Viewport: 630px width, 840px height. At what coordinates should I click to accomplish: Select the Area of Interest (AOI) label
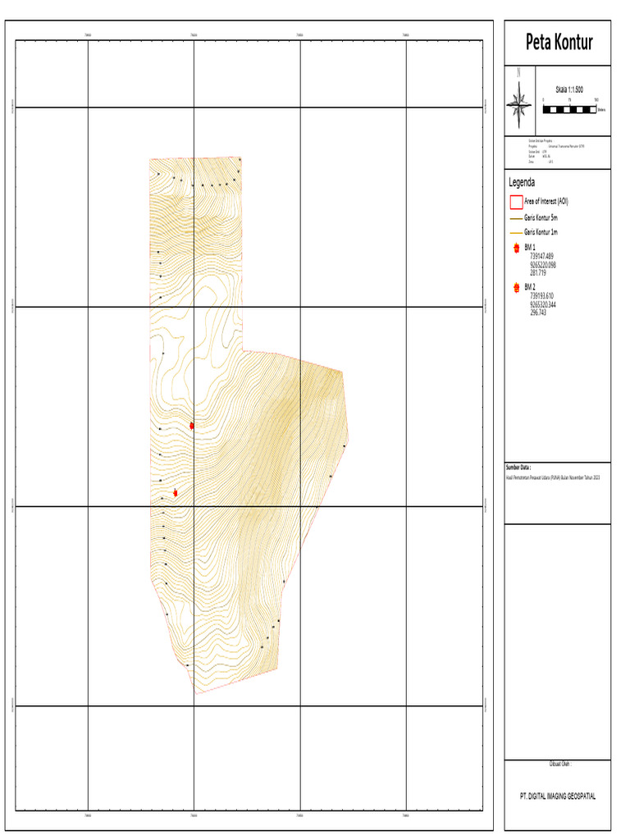pos(546,202)
